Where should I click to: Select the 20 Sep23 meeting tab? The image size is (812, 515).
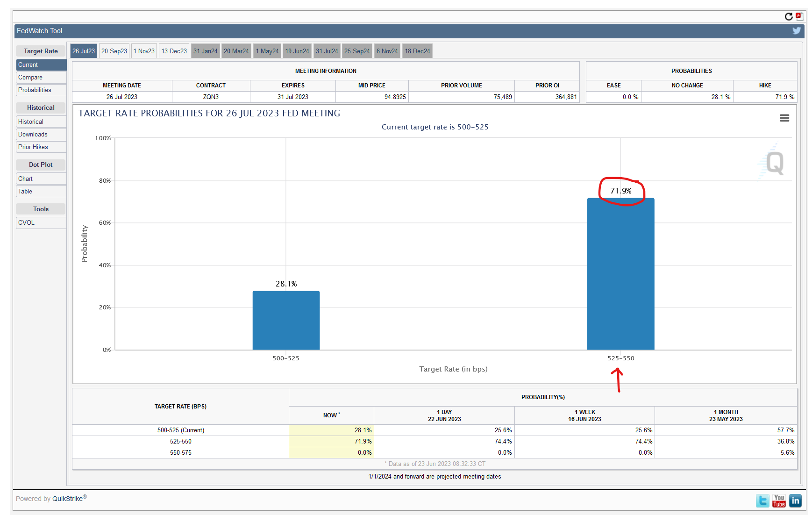pyautogui.click(x=114, y=51)
